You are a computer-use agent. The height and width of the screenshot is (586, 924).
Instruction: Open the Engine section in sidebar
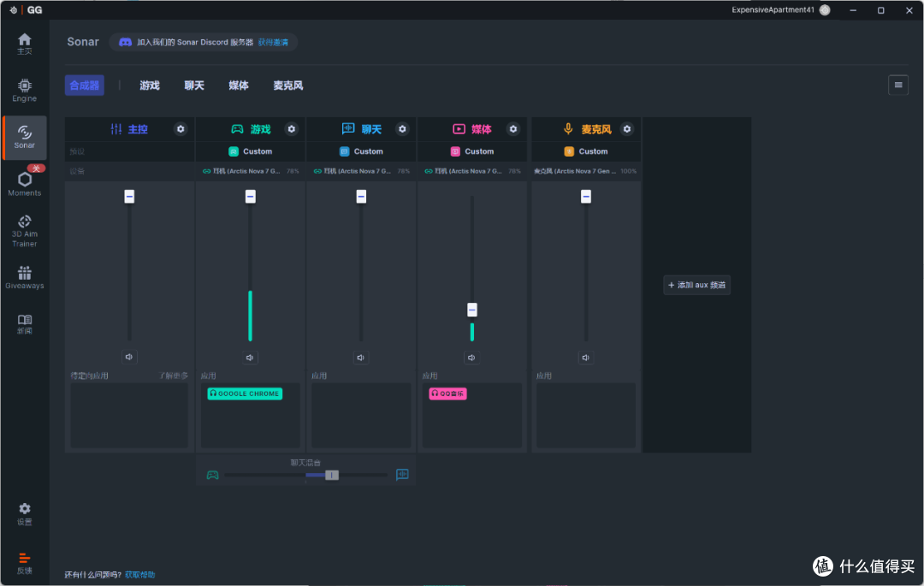point(24,90)
